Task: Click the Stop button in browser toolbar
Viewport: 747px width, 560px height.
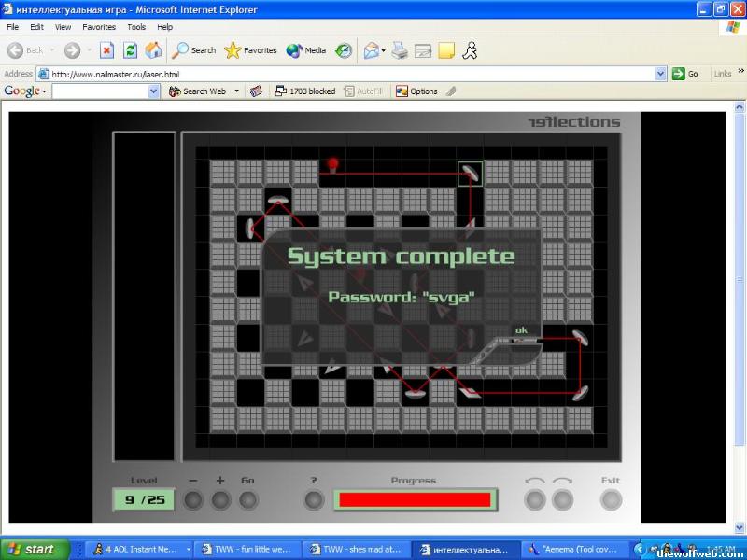Action: [106, 50]
